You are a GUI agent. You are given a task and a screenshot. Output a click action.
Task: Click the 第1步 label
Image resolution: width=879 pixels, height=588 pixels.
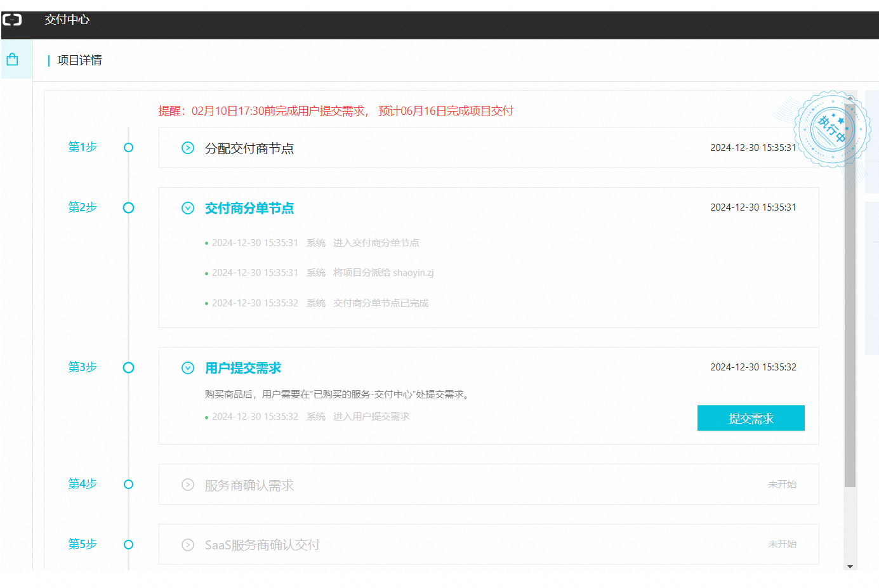click(83, 147)
